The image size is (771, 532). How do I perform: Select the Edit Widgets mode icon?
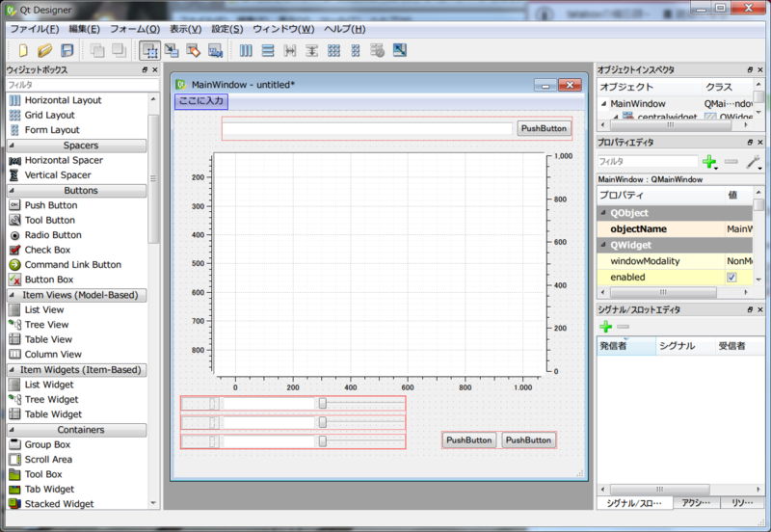(149, 50)
